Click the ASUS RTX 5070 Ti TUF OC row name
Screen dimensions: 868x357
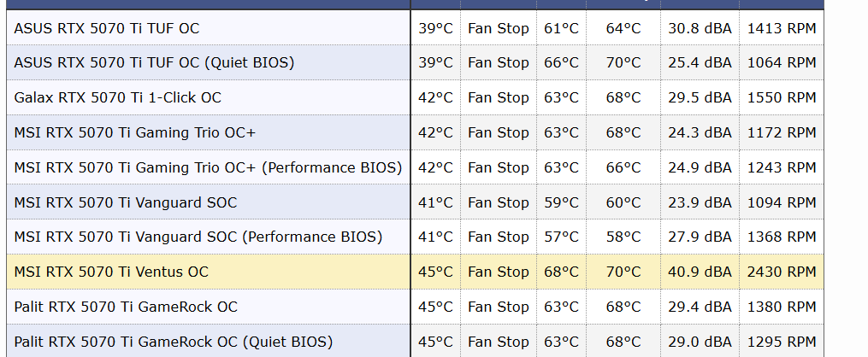(x=107, y=28)
